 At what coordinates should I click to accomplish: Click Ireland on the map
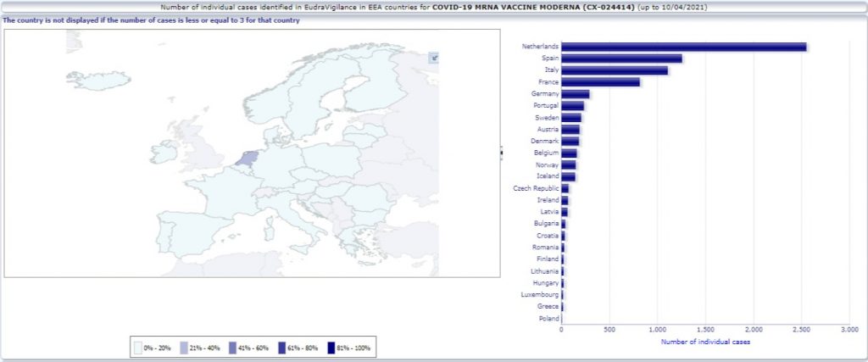(x=163, y=153)
